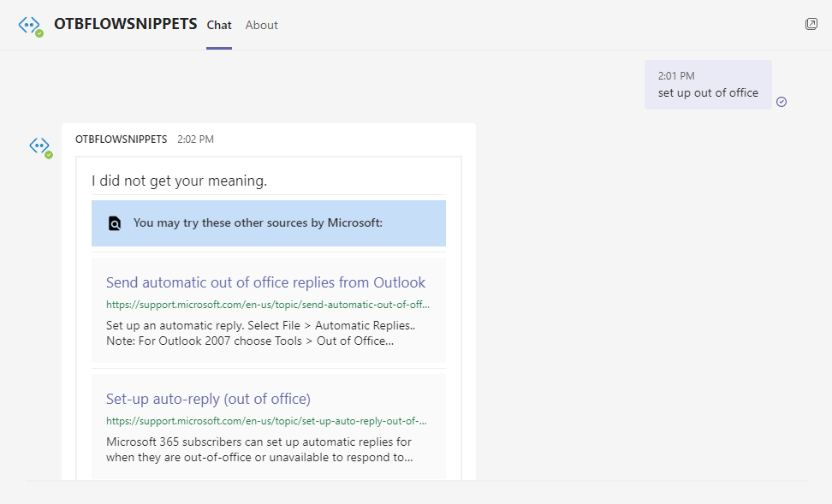This screenshot has width=832, height=504.
Task: Open the pop-out chat icon
Action: pyautogui.click(x=811, y=24)
